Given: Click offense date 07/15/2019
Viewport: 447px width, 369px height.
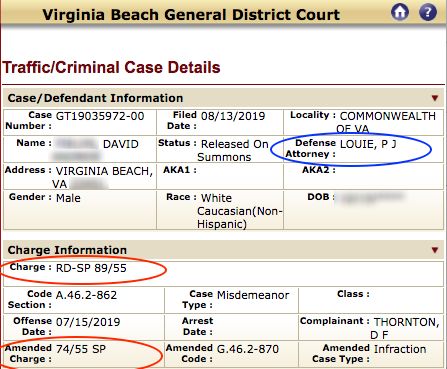Looking at the screenshot, I should [x=88, y=322].
